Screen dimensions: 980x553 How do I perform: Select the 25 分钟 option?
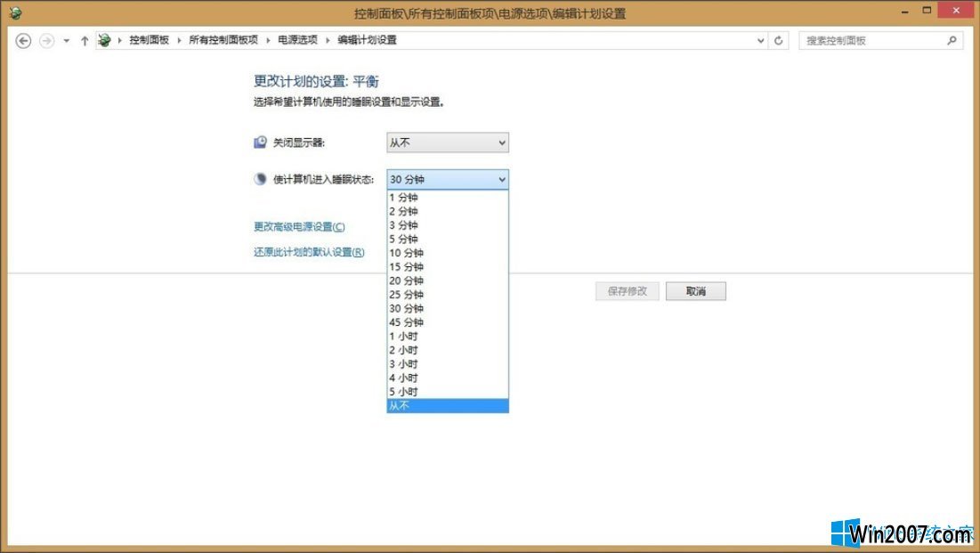(448, 295)
